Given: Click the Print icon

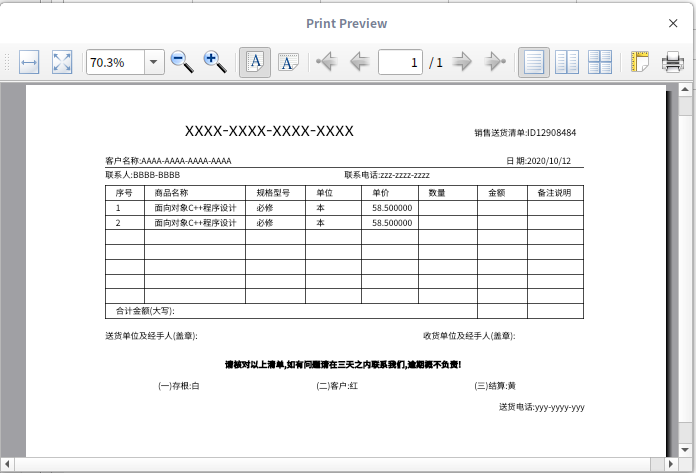Looking at the screenshot, I should (x=672, y=62).
